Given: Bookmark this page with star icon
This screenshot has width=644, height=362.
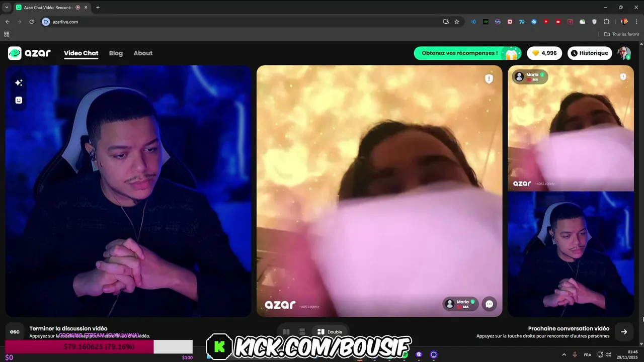Looking at the screenshot, I should click(x=457, y=22).
